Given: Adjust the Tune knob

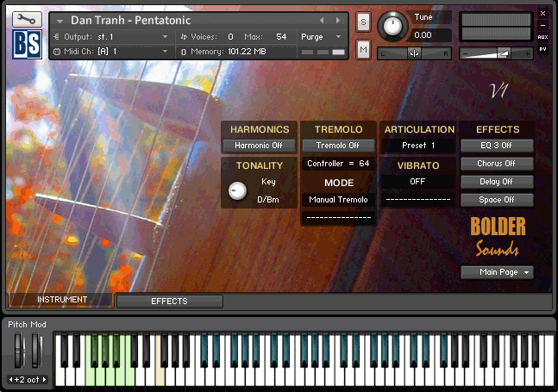Looking at the screenshot, I should [392, 26].
